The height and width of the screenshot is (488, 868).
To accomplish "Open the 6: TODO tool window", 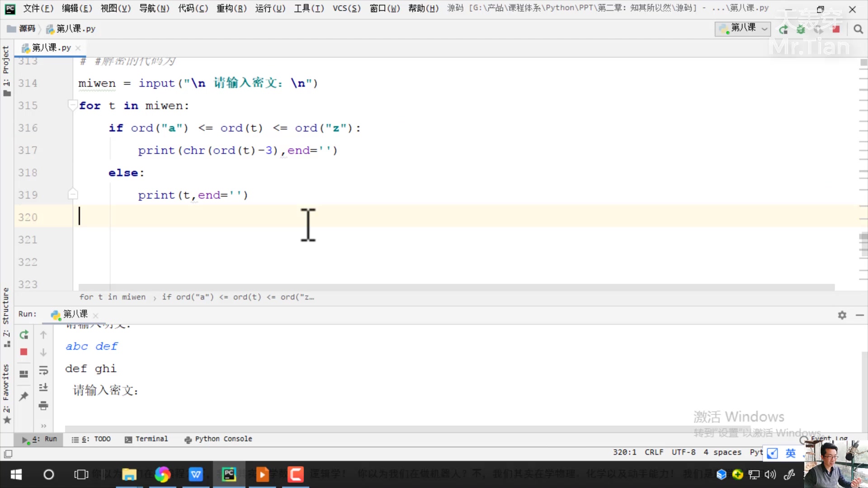I will (91, 439).
